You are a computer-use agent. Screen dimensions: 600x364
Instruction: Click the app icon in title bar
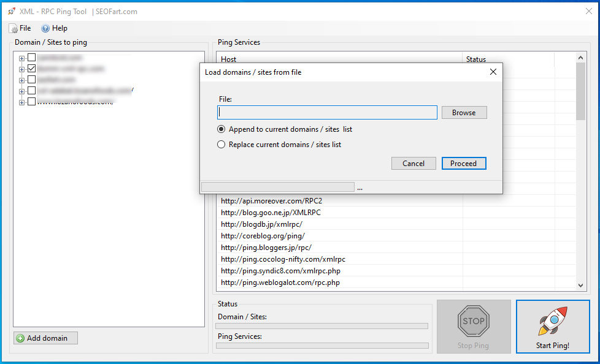coord(12,11)
